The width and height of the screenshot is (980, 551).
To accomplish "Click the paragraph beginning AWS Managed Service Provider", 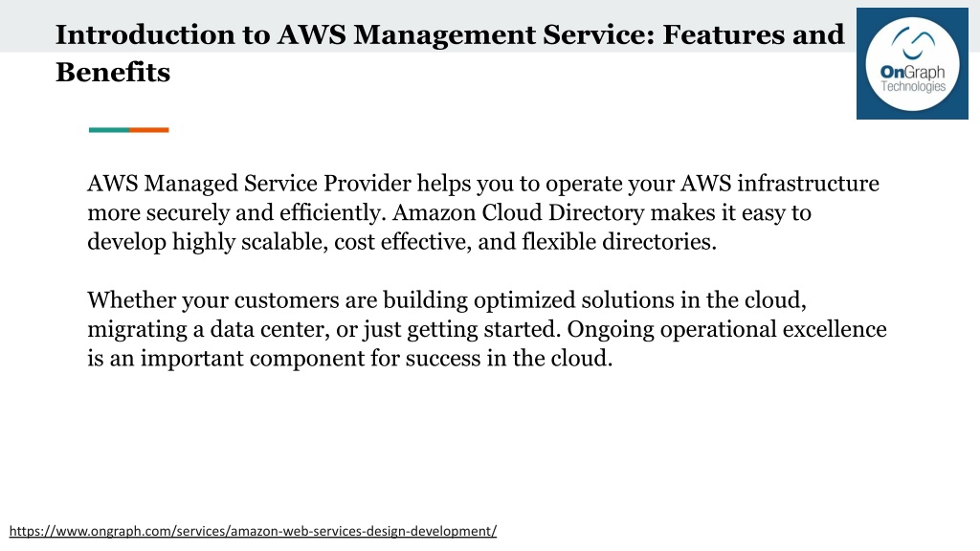I will (482, 212).
